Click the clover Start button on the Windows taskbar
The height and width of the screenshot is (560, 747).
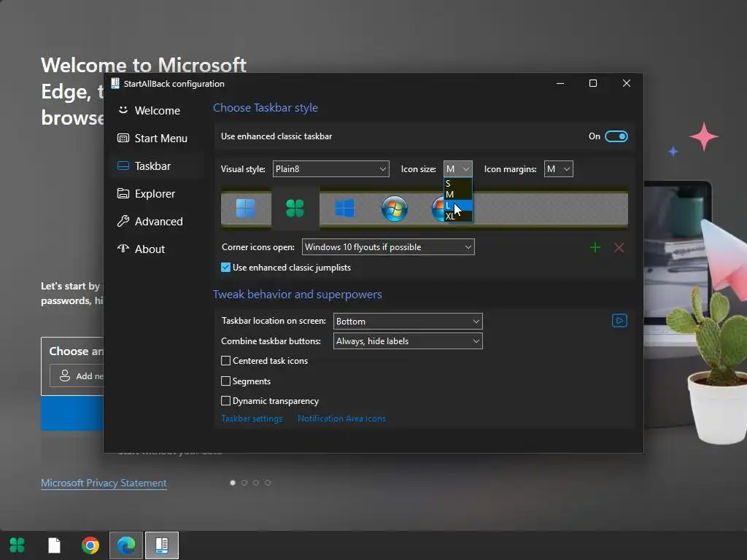coord(18,545)
